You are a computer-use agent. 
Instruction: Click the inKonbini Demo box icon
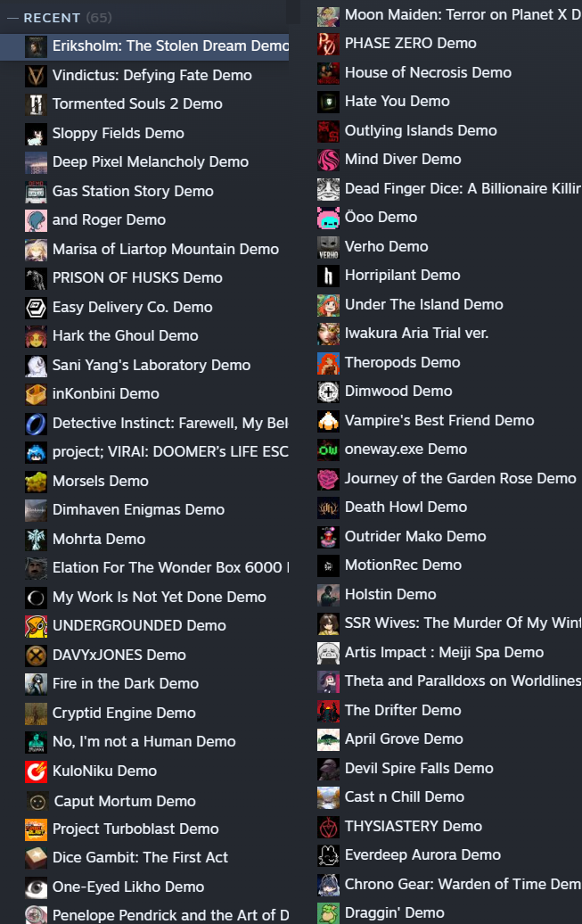(36, 394)
